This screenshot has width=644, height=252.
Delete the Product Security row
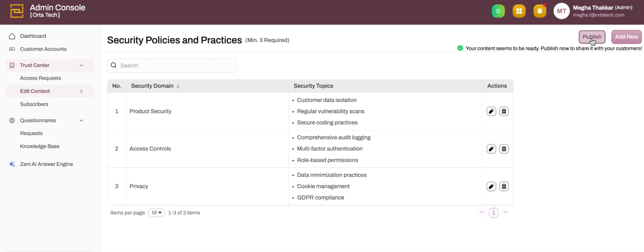coord(504,111)
